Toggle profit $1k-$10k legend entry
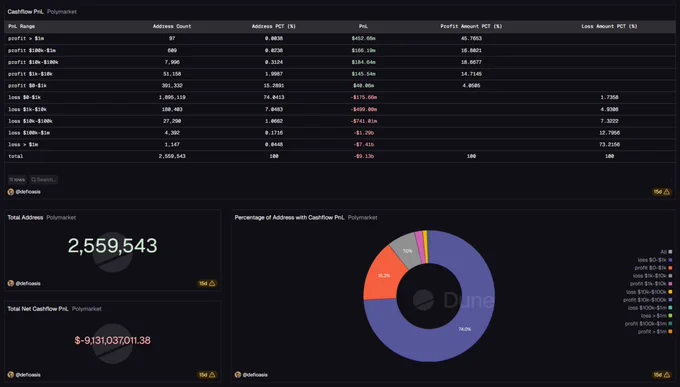Screen dimensions: 680x387 tap(651, 284)
